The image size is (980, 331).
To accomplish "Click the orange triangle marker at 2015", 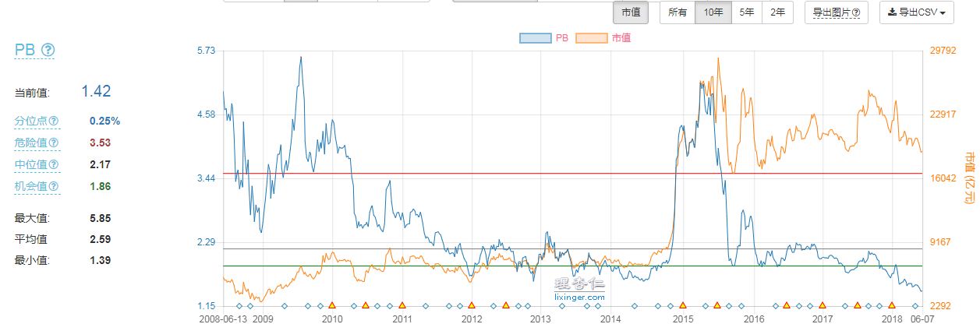I will [x=683, y=305].
